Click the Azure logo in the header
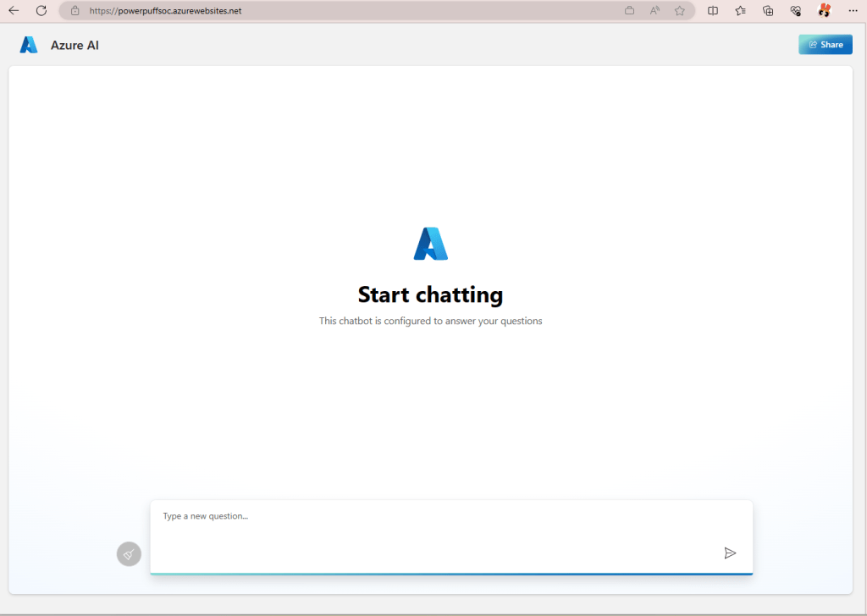 pos(29,45)
